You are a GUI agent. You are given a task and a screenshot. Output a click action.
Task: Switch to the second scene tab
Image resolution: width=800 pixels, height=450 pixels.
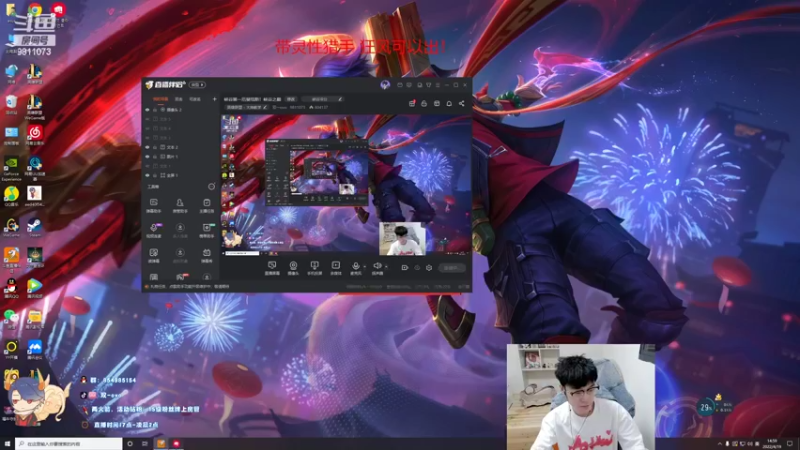click(x=179, y=99)
